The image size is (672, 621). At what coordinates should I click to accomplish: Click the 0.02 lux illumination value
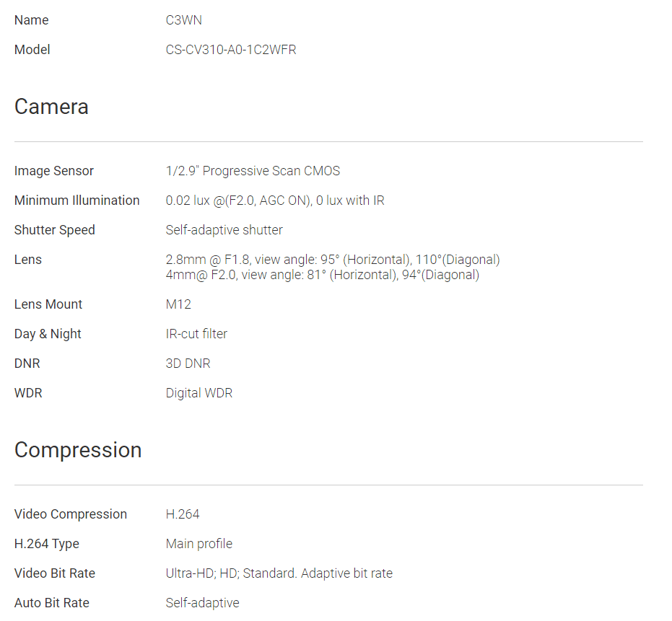tap(275, 201)
